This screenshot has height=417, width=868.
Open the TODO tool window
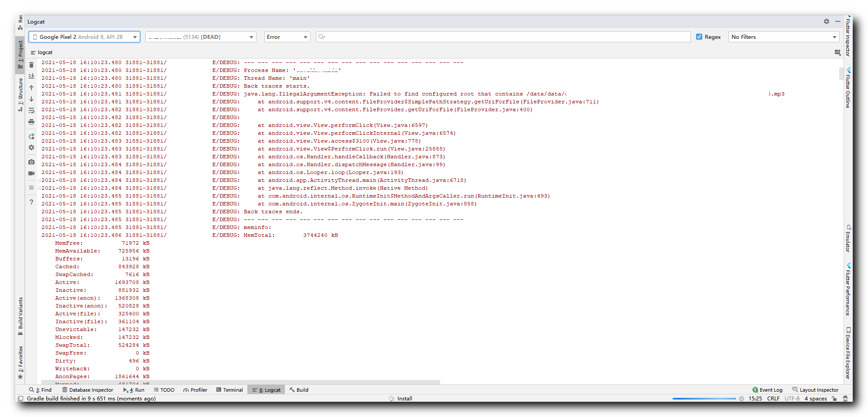tap(164, 390)
